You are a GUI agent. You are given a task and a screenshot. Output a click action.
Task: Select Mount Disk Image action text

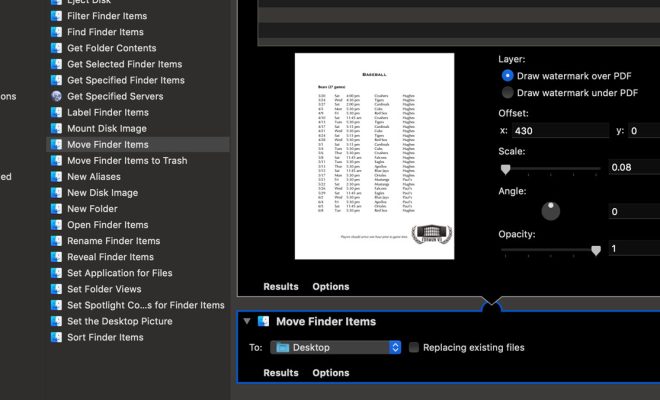107,128
